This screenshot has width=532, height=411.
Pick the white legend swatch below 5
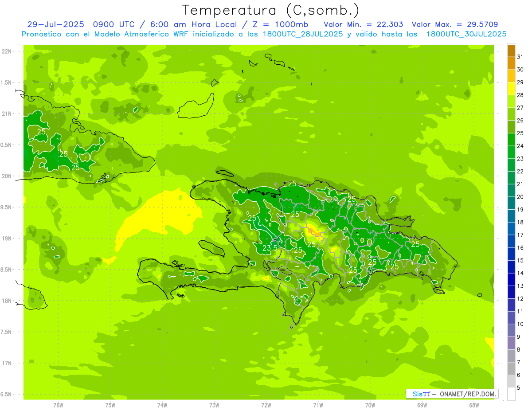pos(511,394)
